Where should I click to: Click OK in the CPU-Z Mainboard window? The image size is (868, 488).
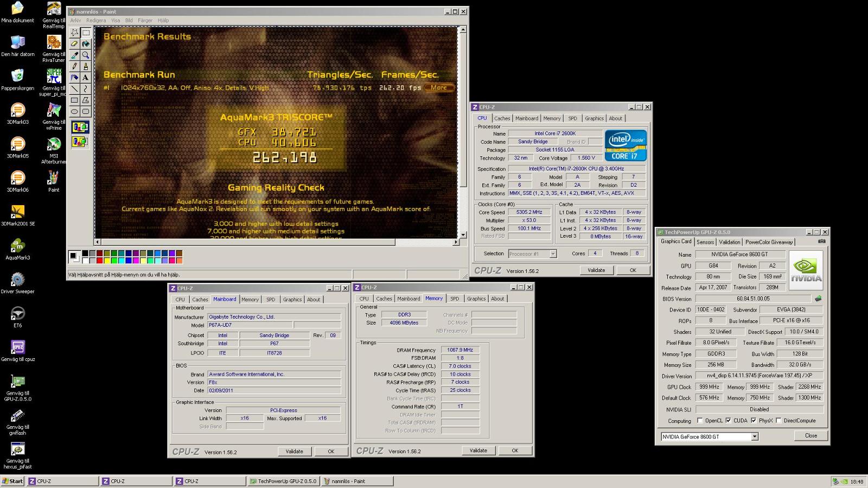[331, 451]
